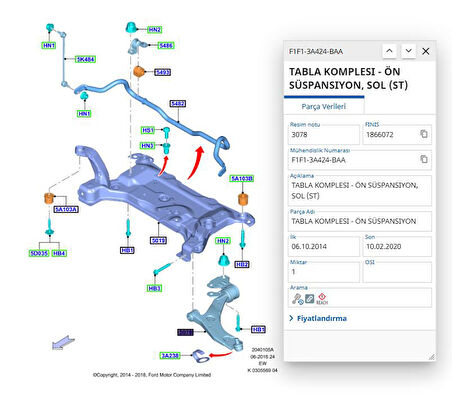Click the orange 5493 bushing part
The image size is (452, 394).
(138, 71)
